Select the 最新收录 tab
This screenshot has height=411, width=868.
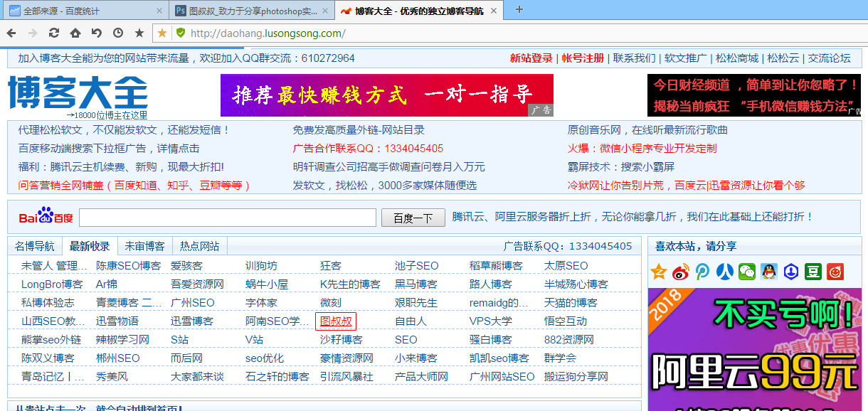(x=90, y=246)
